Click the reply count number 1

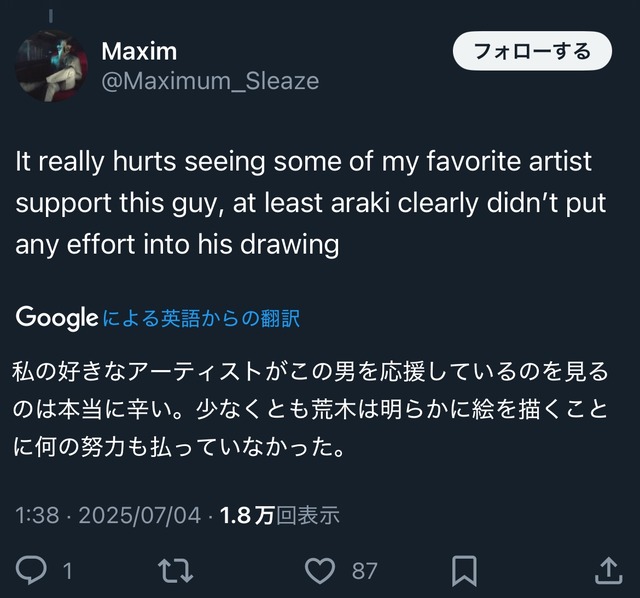tap(68, 571)
